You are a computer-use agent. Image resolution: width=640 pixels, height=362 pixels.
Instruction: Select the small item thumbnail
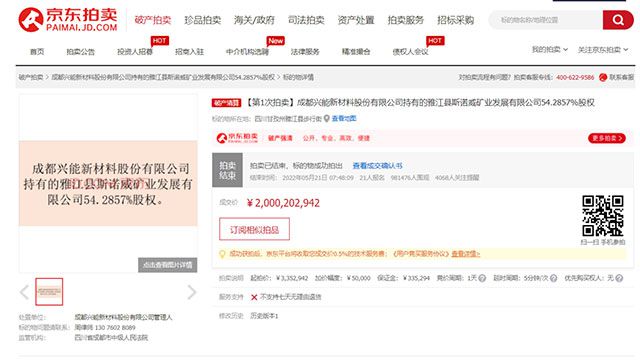49,292
